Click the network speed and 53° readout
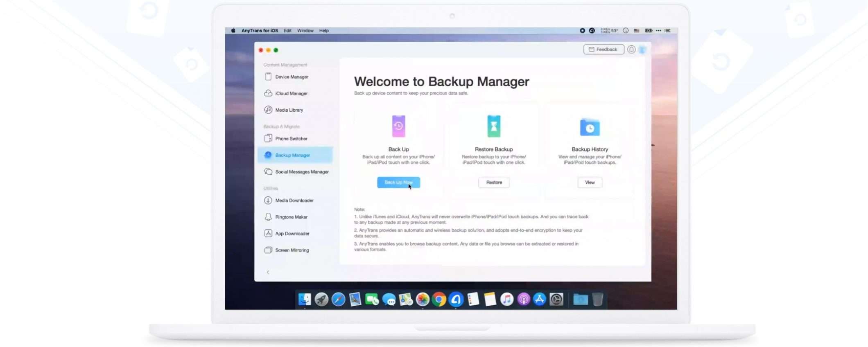Image resolution: width=868 pixels, height=347 pixels. (x=609, y=31)
